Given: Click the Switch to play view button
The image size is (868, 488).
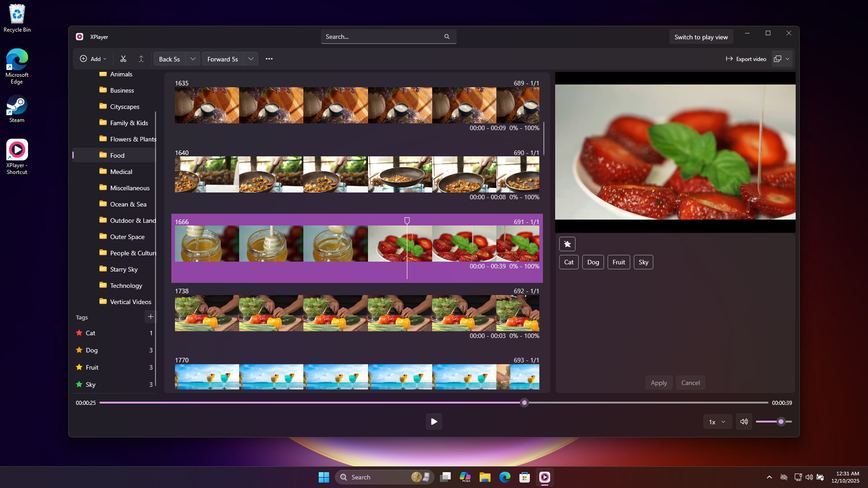Looking at the screenshot, I should 701,37.
